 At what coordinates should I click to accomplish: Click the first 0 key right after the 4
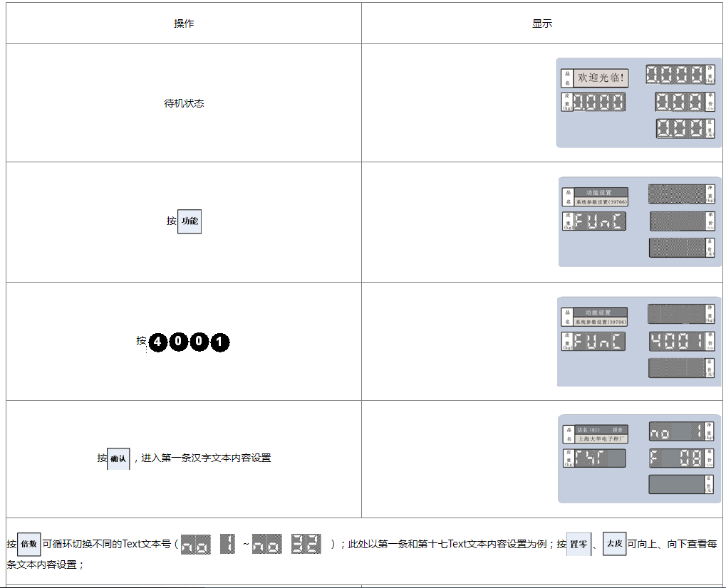tap(179, 343)
